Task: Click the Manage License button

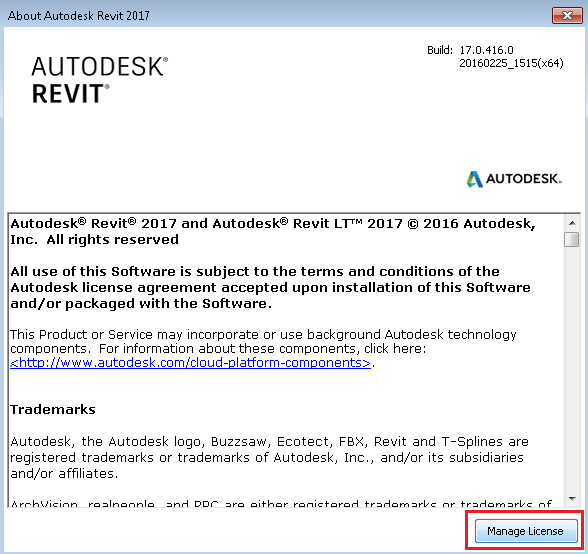Action: [x=526, y=531]
